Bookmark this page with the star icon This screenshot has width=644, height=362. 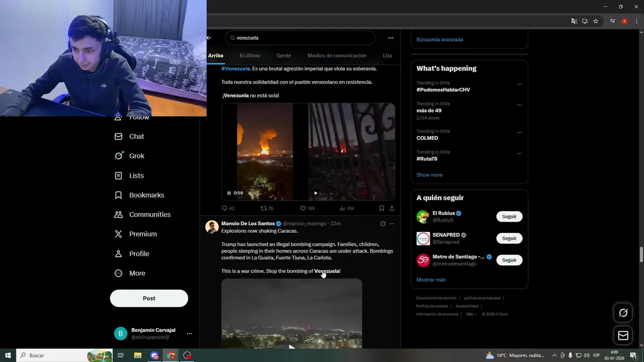click(596, 21)
